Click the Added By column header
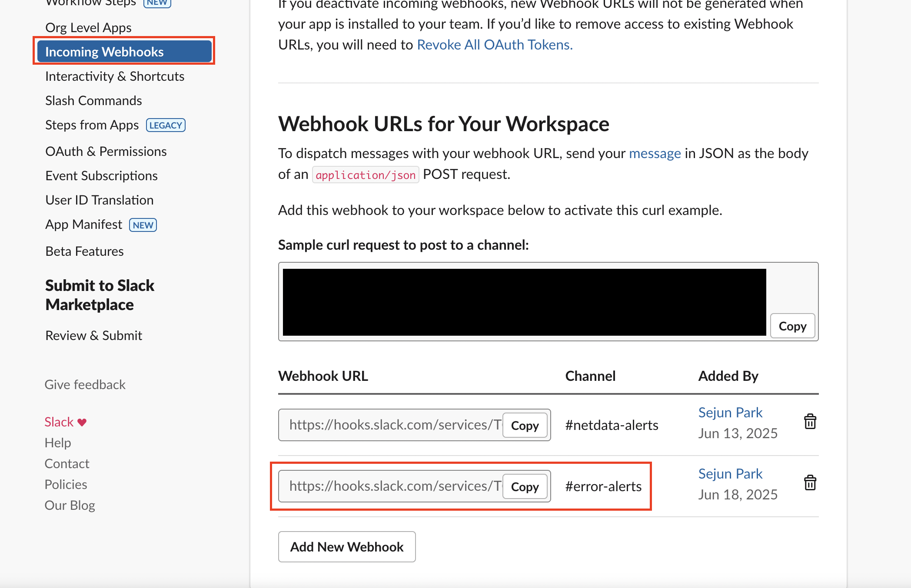The image size is (911, 588). [728, 376]
